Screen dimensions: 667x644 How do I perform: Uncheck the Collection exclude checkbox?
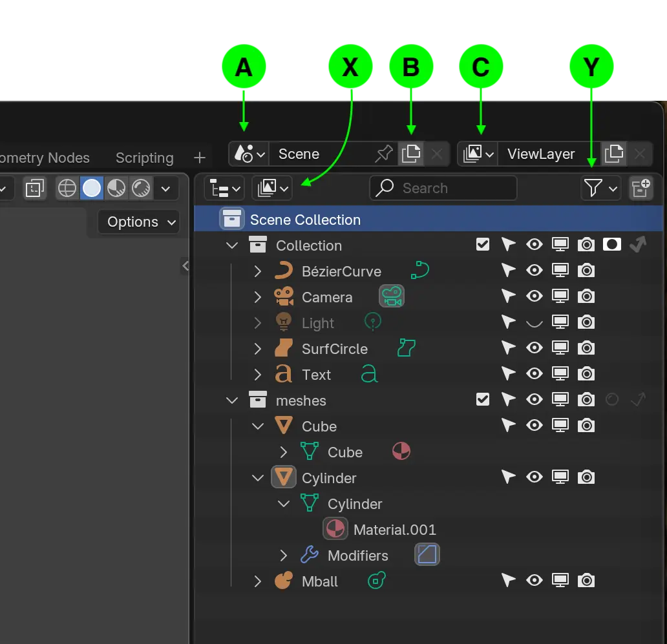point(483,245)
